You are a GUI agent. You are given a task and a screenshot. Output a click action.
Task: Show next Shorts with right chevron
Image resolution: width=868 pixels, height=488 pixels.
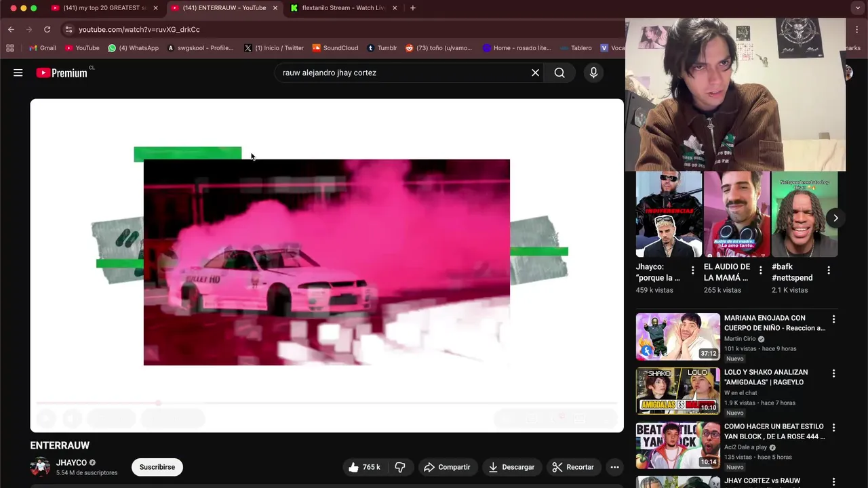(835, 218)
